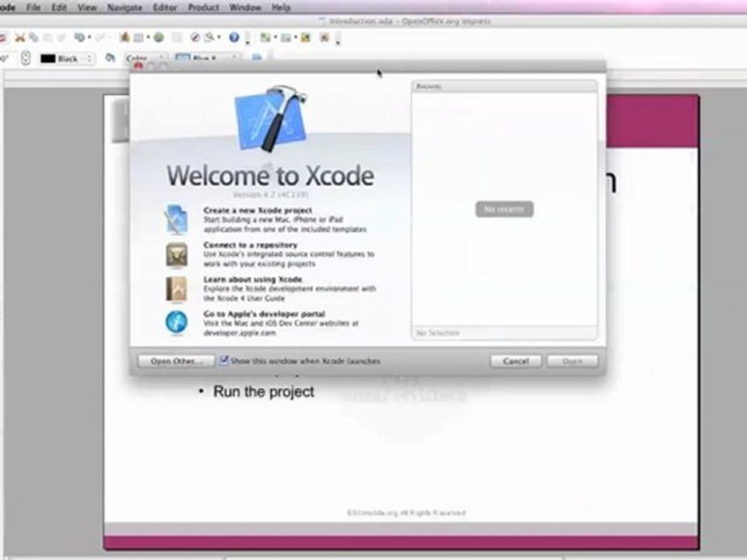
Task: Click the Xcode hammer logo
Action: click(x=271, y=118)
